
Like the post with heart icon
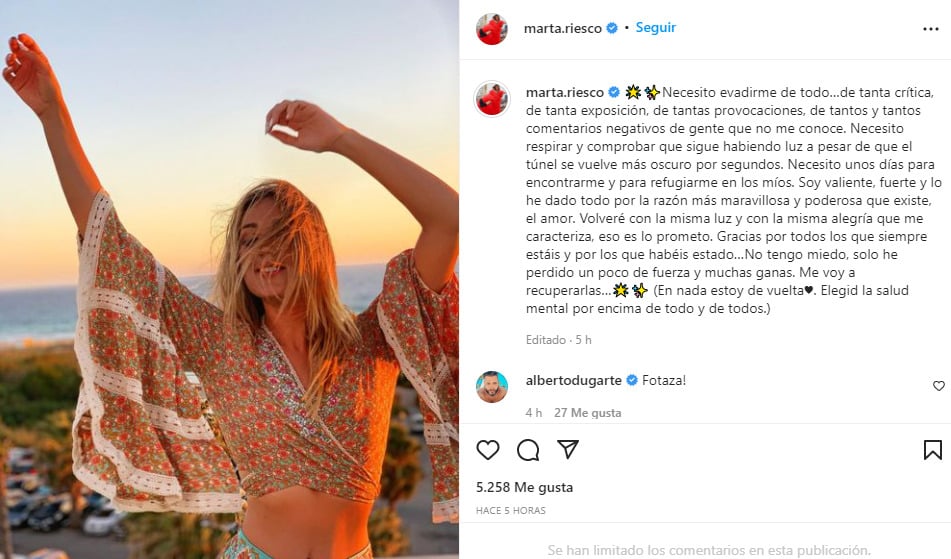(488, 450)
